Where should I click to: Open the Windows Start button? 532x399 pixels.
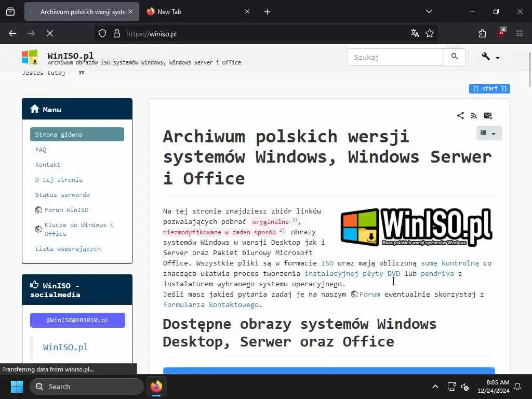pyautogui.click(x=17, y=387)
